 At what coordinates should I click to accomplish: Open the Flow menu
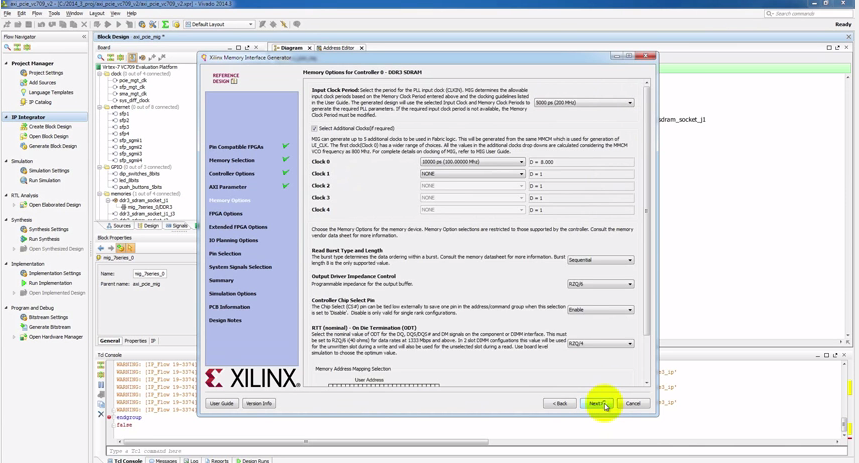37,13
